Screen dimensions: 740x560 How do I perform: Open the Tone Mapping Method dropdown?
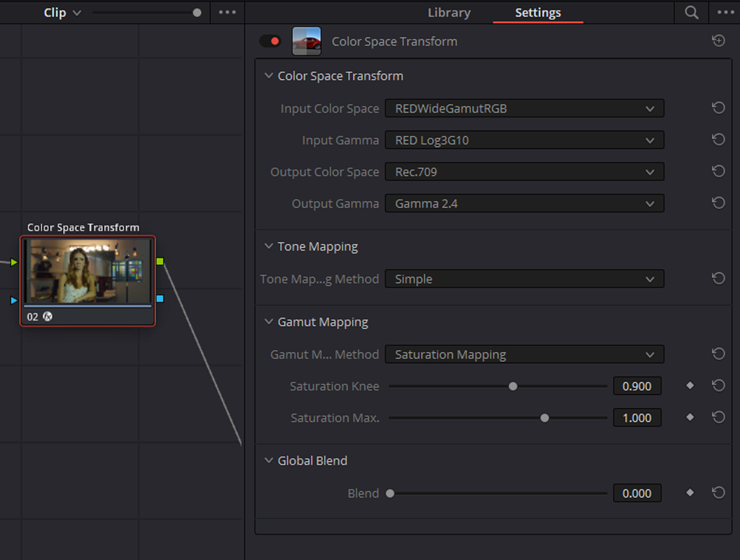click(x=524, y=279)
